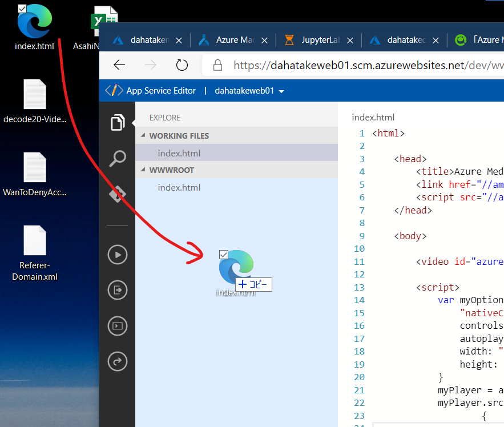Select decode20-Vide... desktop file
Screen dimensions: 504x427
[x=35, y=101]
